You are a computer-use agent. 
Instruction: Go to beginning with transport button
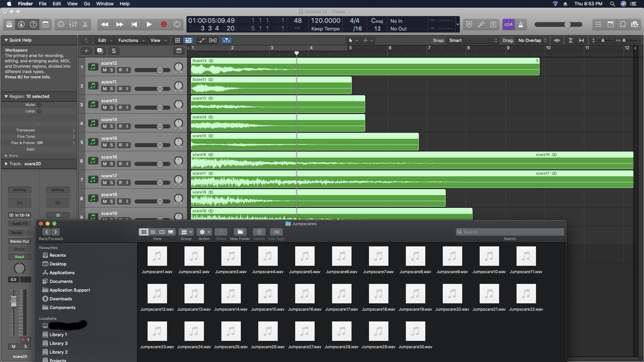pyautogui.click(x=134, y=24)
